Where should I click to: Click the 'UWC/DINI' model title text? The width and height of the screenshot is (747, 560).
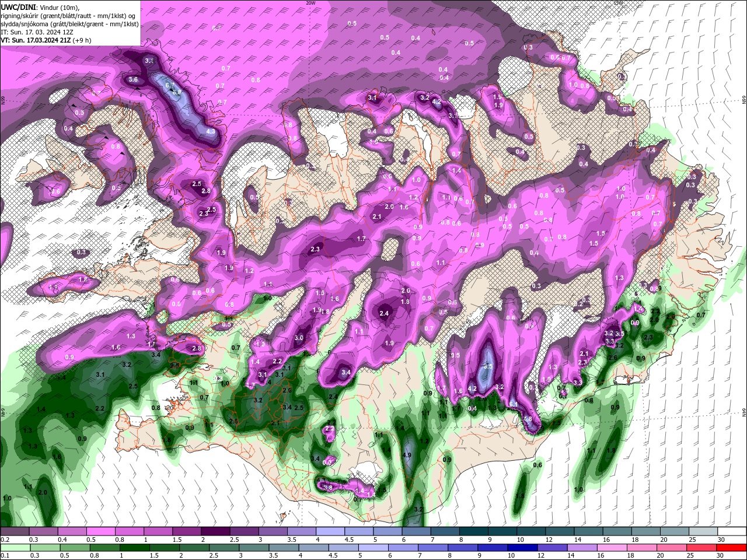pyautogui.click(x=18, y=6)
